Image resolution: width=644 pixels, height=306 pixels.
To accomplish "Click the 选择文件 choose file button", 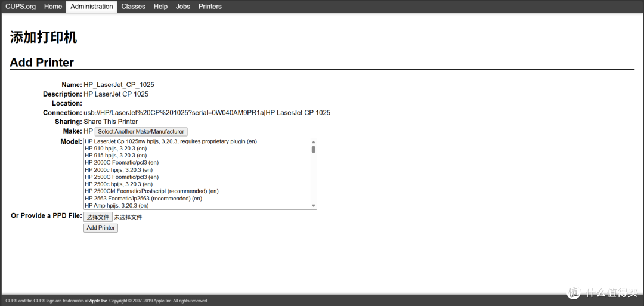I will tap(98, 217).
